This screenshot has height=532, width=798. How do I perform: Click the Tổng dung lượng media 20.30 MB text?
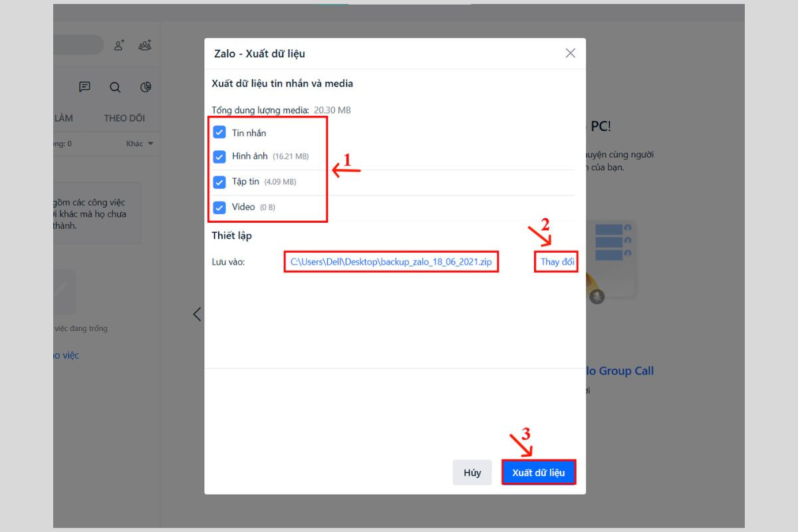coord(281,110)
